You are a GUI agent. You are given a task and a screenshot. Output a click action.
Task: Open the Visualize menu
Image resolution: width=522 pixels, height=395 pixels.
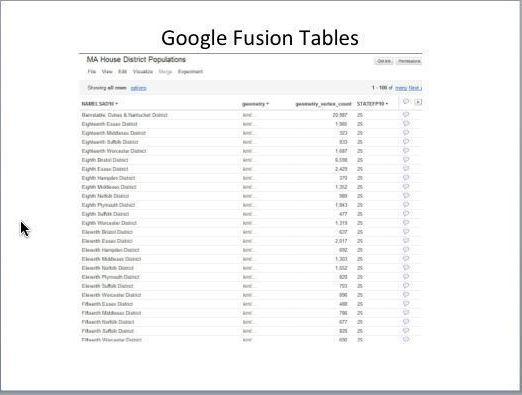click(143, 72)
